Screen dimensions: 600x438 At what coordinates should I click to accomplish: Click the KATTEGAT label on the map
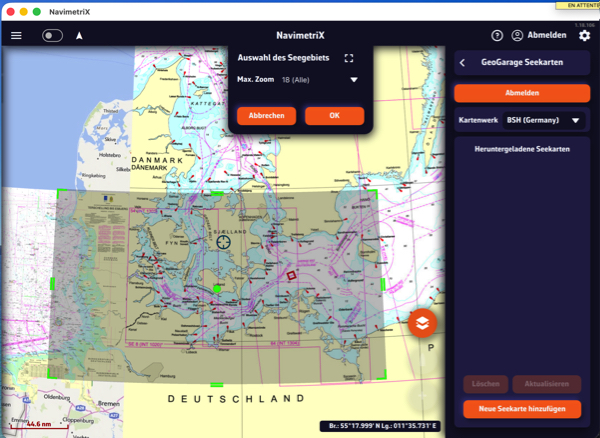click(208, 104)
